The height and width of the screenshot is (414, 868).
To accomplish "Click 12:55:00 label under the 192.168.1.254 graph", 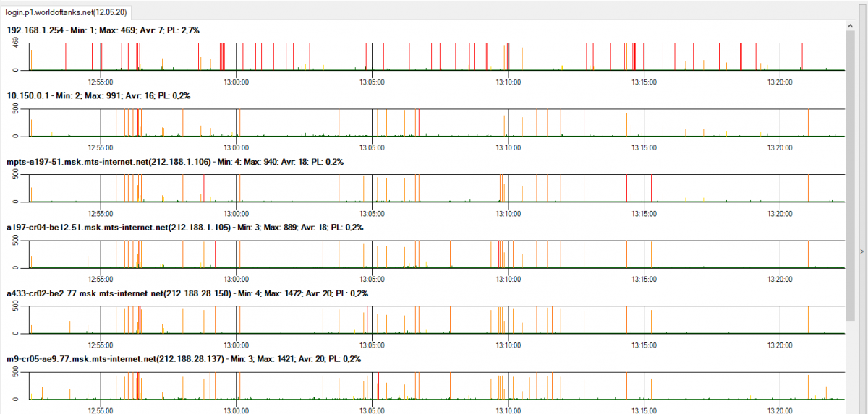I will 101,82.
